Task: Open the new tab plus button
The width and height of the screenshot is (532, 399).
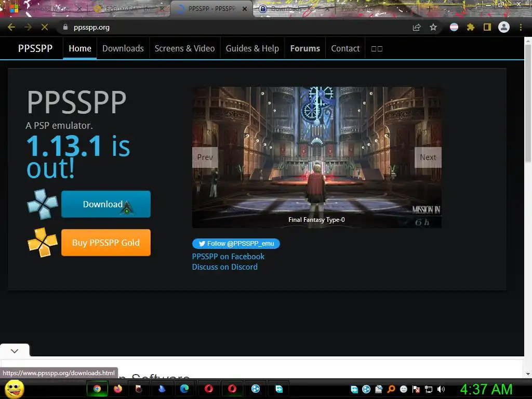Action: 429,9
